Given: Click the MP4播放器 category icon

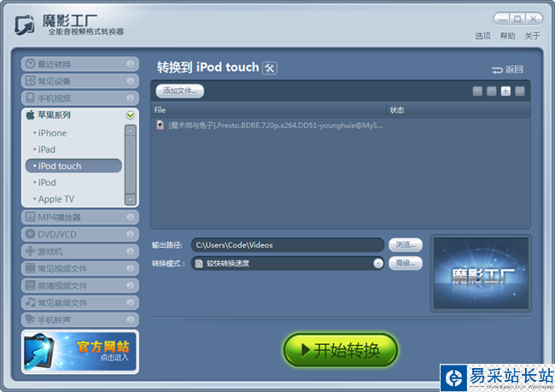Looking at the screenshot, I should [31, 216].
